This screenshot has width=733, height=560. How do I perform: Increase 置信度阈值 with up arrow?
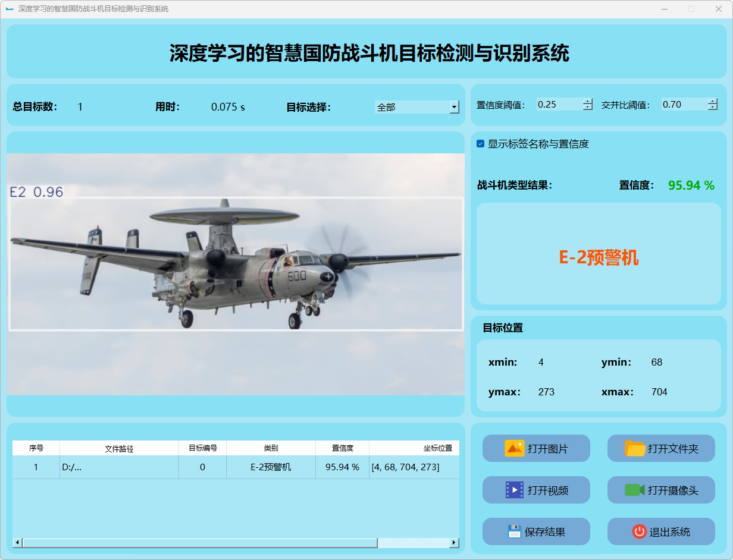tap(588, 101)
